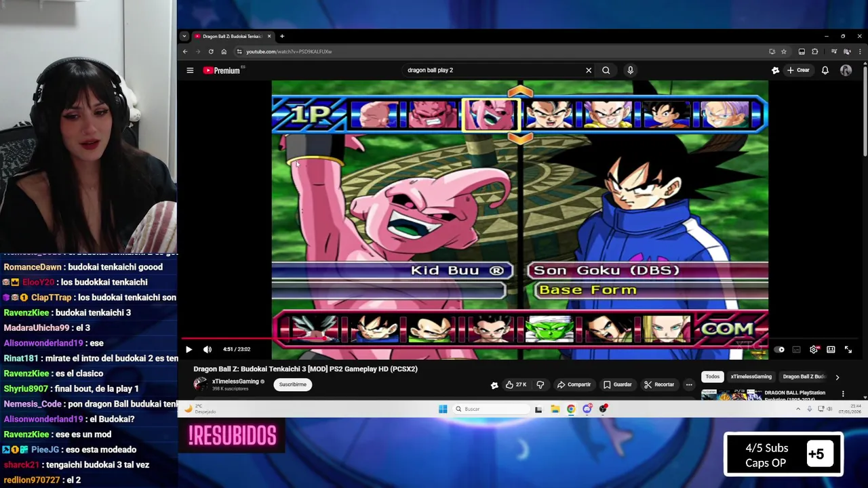Open the taskbar clock showing 21:44
868x488 pixels.
pos(850,409)
